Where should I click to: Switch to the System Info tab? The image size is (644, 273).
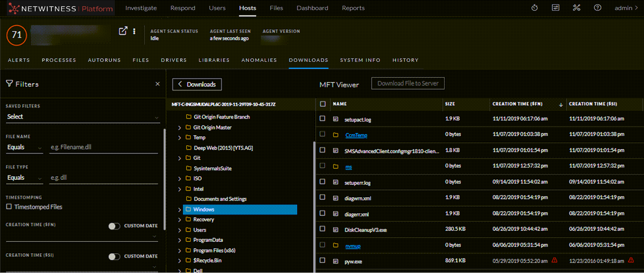[360, 60]
